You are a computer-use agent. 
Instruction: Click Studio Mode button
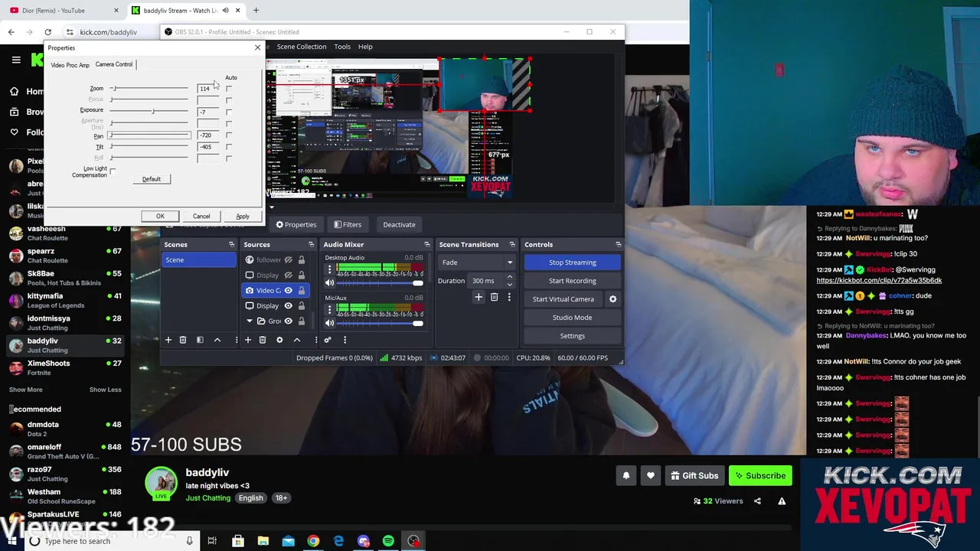572,318
